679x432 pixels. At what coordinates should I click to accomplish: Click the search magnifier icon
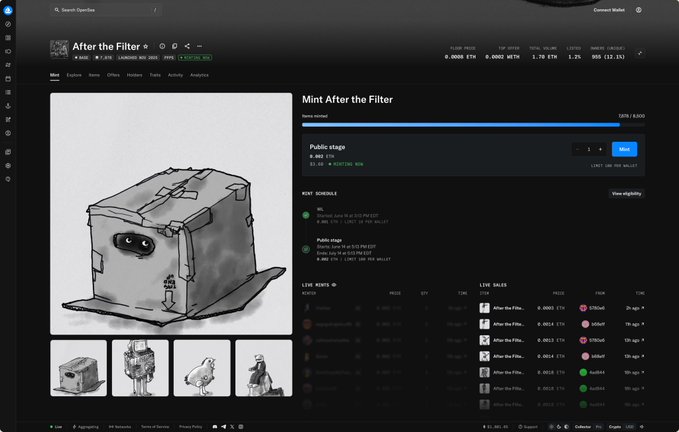point(57,10)
